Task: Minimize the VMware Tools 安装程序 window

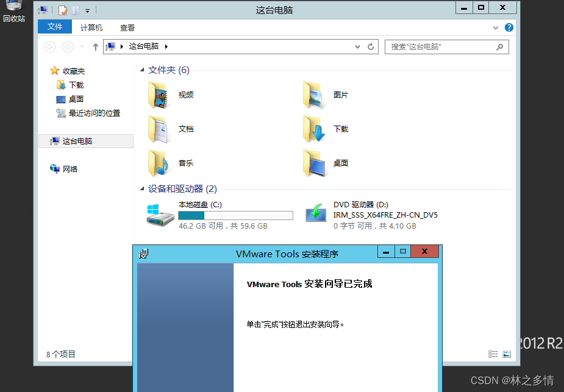Action: [386, 252]
